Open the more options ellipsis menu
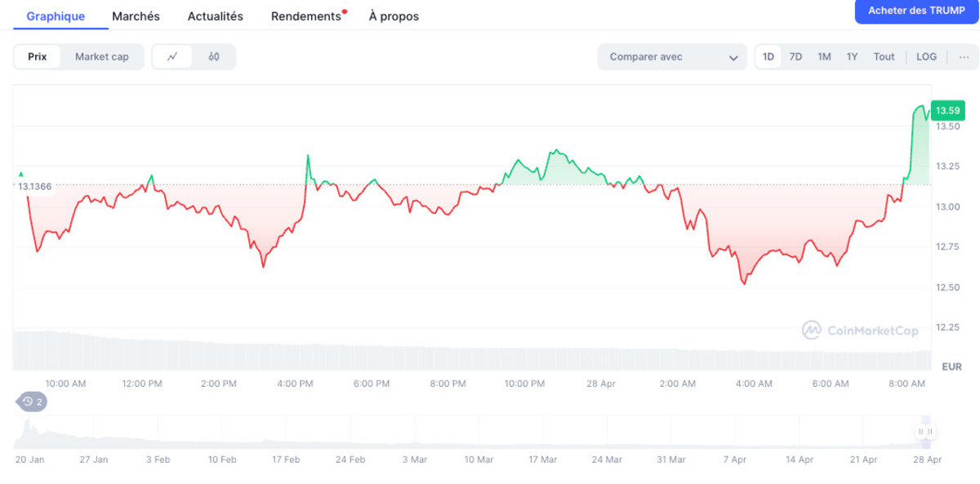The image size is (980, 484). coord(964,57)
